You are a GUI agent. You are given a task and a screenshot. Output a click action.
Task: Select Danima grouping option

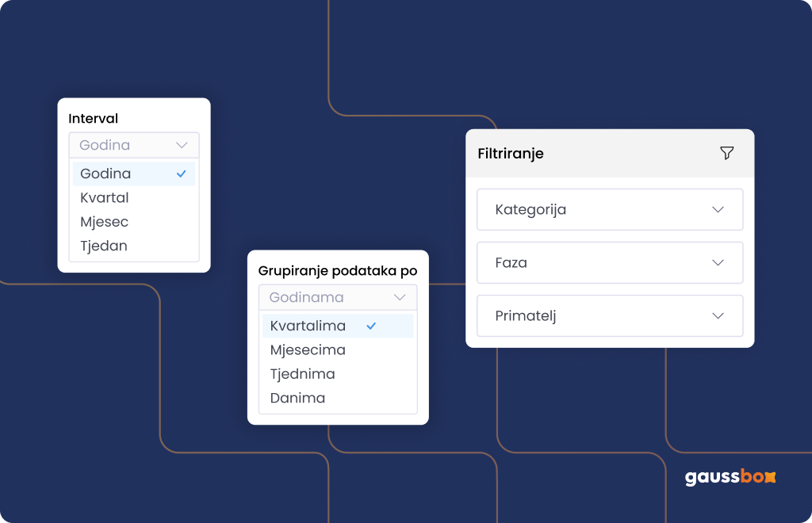(x=338, y=399)
